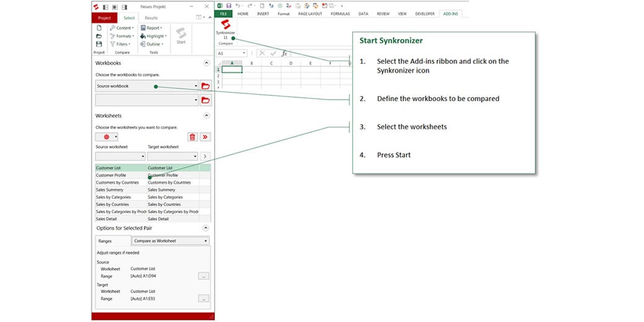This screenshot has height=322, width=644.
Task: Browse for the target workbook folder icon
Action: tap(206, 100)
